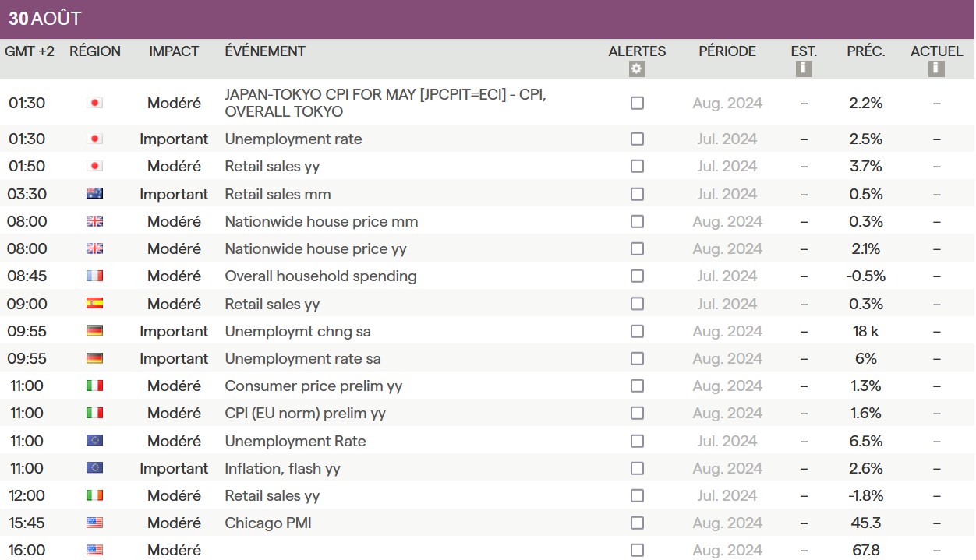
Task: Click the France flag at 08:45
Action: tap(94, 276)
